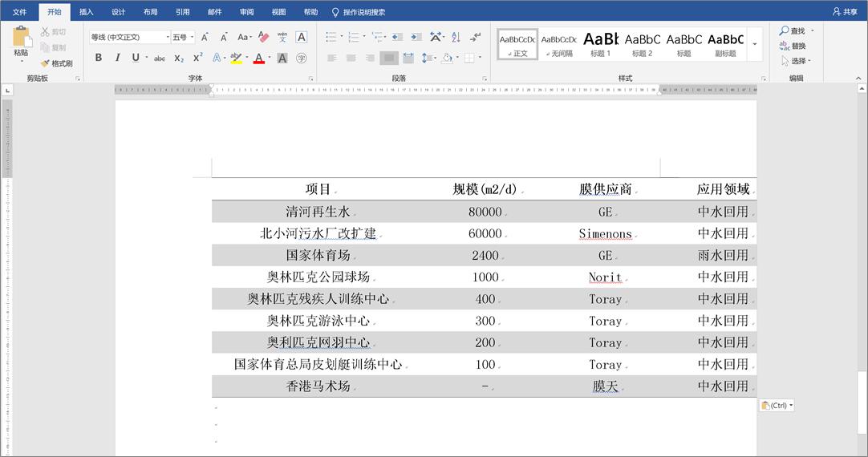Click the Paste (粘贴) clipboard icon
The image size is (868, 457).
(21, 37)
